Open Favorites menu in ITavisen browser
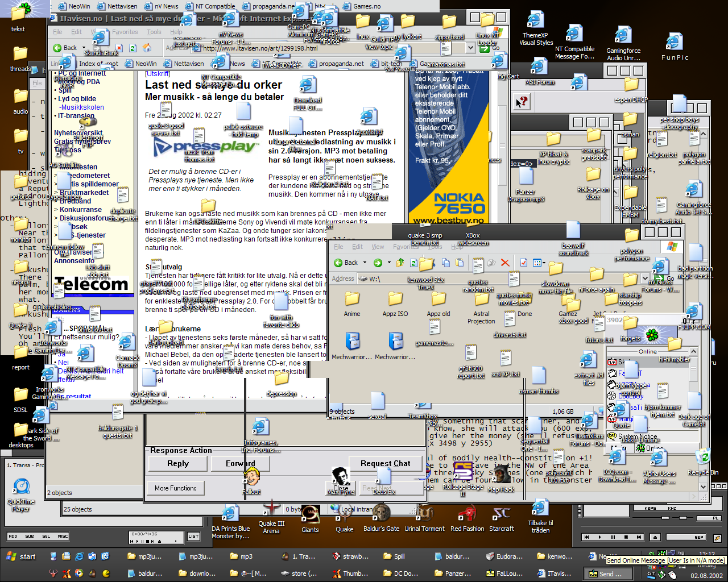 pos(125,32)
